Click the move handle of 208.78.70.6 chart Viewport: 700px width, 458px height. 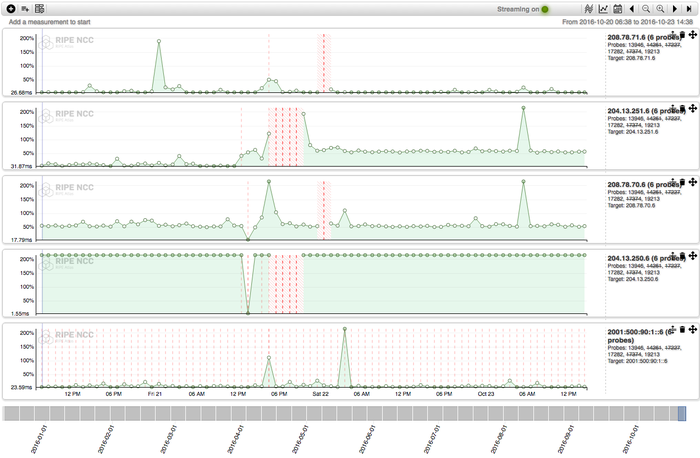tap(692, 182)
